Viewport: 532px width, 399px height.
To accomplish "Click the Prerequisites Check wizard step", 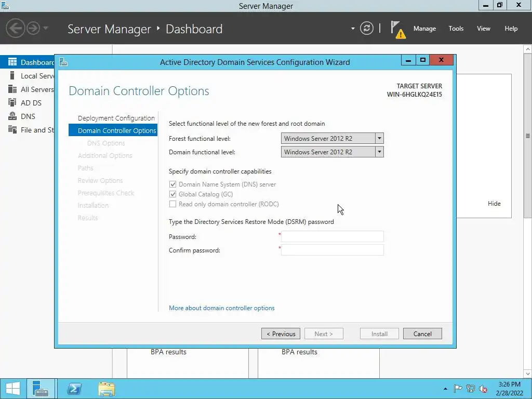I will 106,193.
